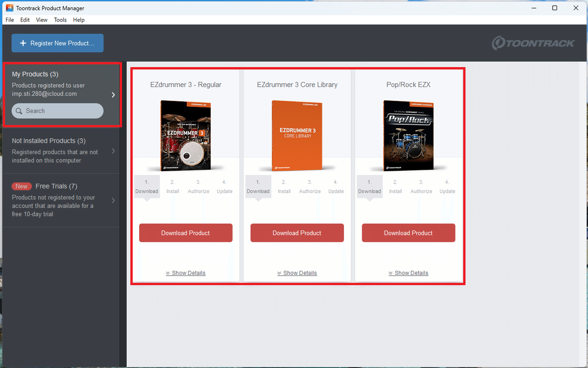Click the EZdrummer 3 box art thumbnail
The image size is (588, 368).
186,135
